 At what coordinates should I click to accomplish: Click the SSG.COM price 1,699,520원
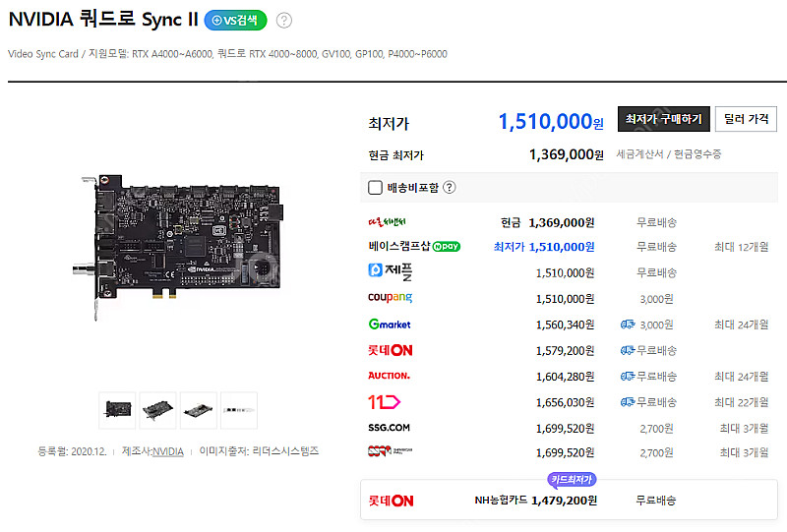tap(565, 429)
